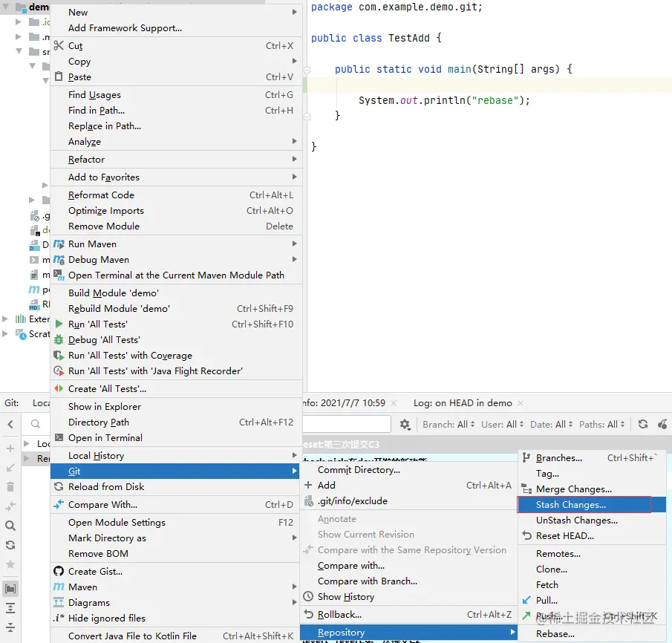Image resolution: width=672 pixels, height=643 pixels.
Task: Open the User: All filter dropdown
Action: coord(502,425)
